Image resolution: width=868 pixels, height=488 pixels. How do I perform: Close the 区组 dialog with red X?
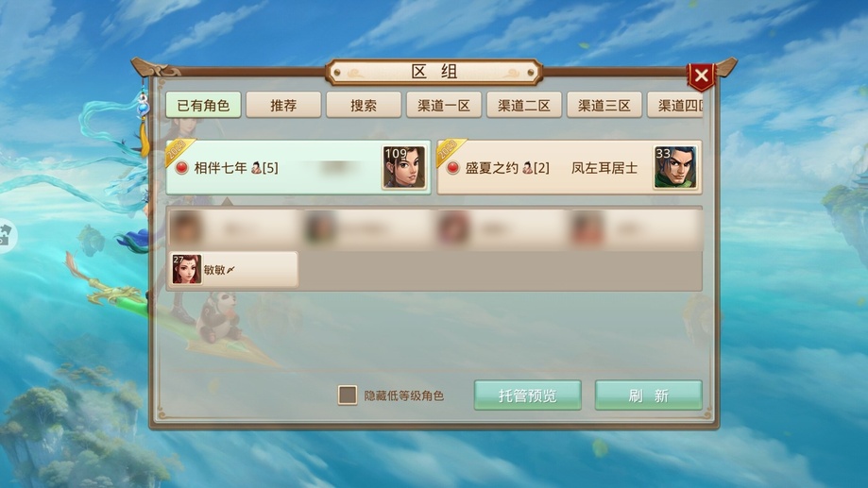pos(701,76)
